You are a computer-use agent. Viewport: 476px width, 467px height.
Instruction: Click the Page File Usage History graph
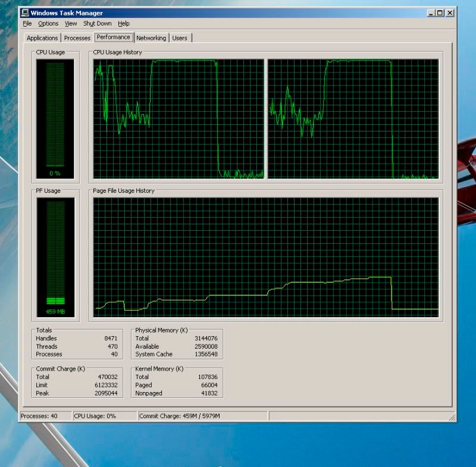click(266, 258)
